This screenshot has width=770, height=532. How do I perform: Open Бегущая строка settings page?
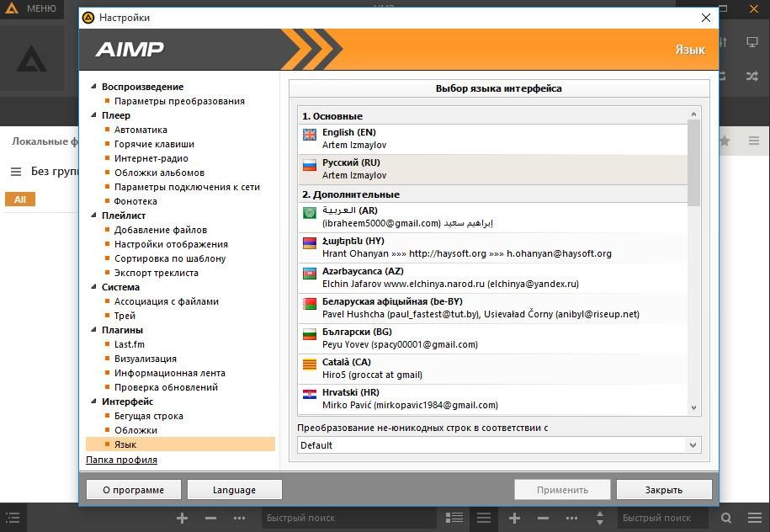pos(149,416)
